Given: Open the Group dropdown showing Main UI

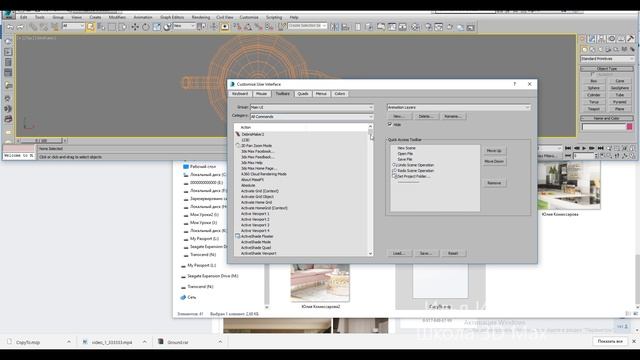Looking at the screenshot, I should tap(311, 107).
